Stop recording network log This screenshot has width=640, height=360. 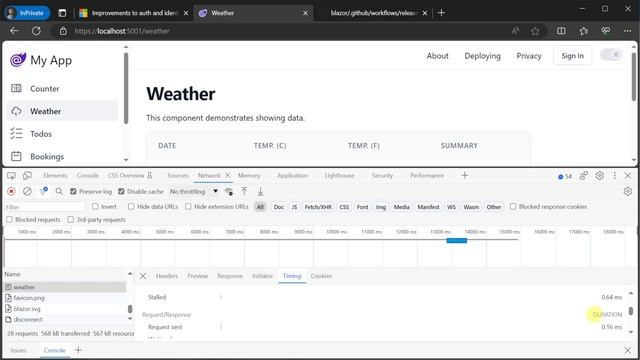11,191
